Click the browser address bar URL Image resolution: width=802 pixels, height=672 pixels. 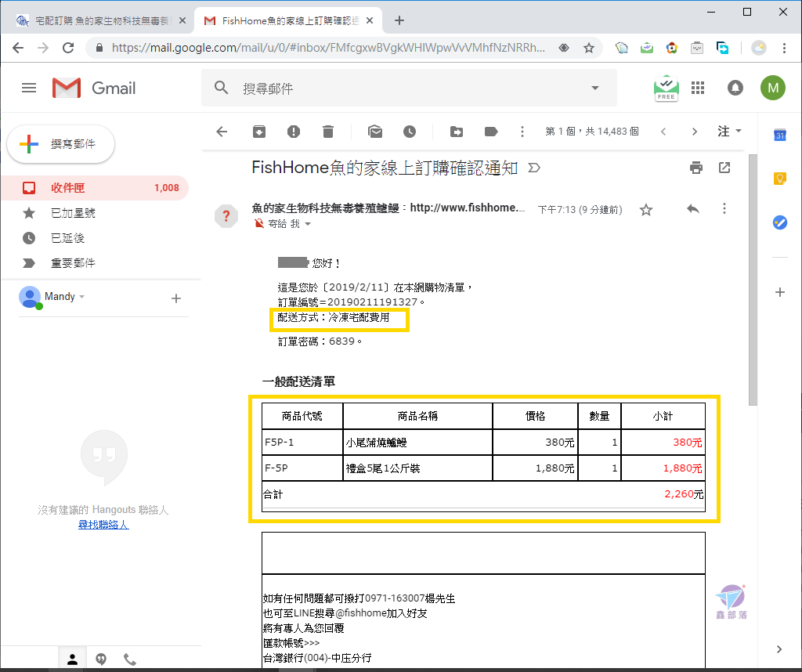328,48
